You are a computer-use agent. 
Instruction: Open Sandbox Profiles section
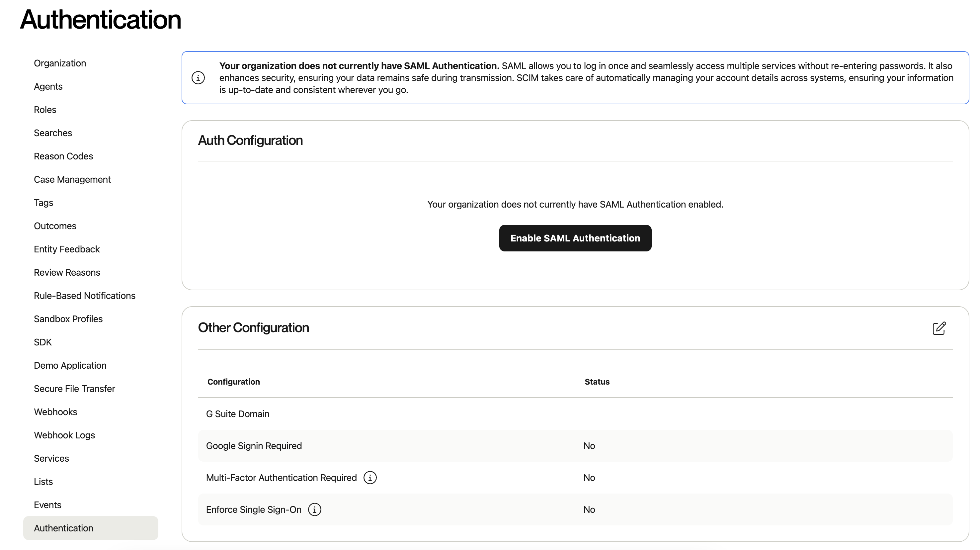coord(68,319)
